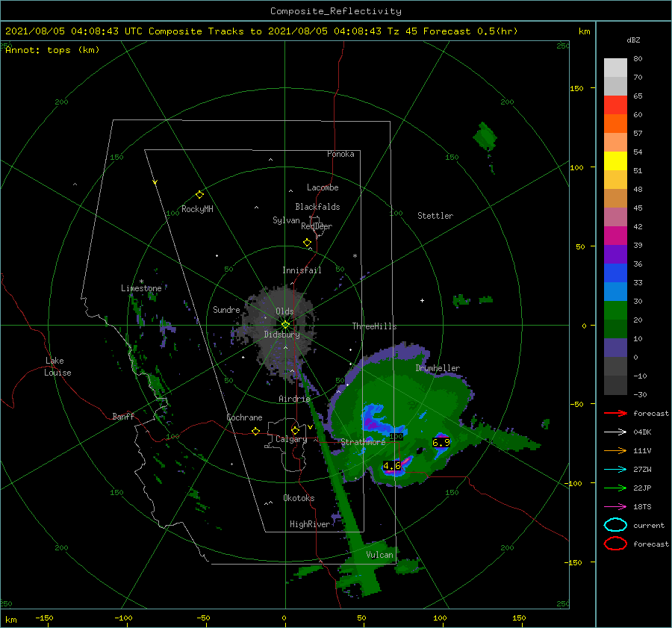Click the Blackfalds city label
This screenshot has height=628, width=672.
[317, 207]
